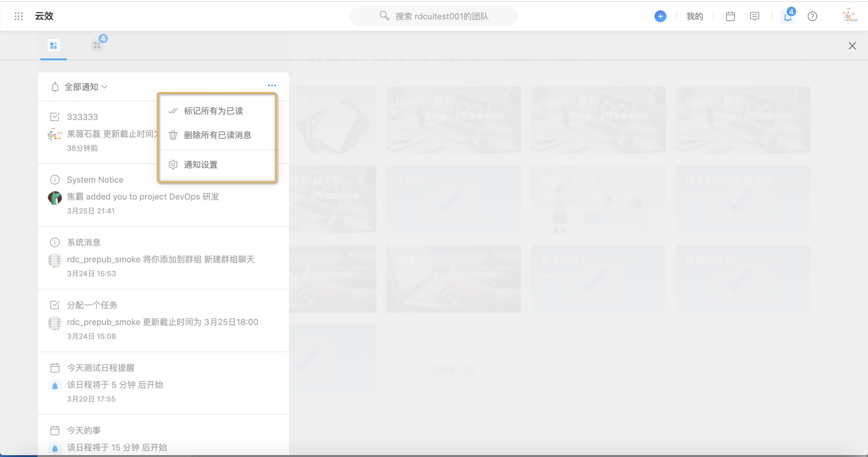Image resolution: width=868 pixels, height=457 pixels.
Task: Click the notification bell with badge 4
Action: pos(788,16)
